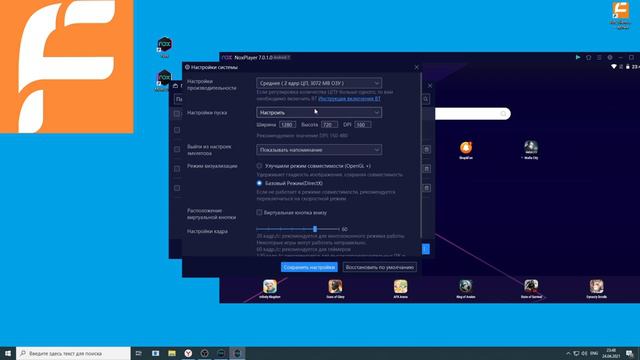This screenshot has height=360, width=640.
Task: Tick the first checkbox in the back window list
Action: click(177, 113)
